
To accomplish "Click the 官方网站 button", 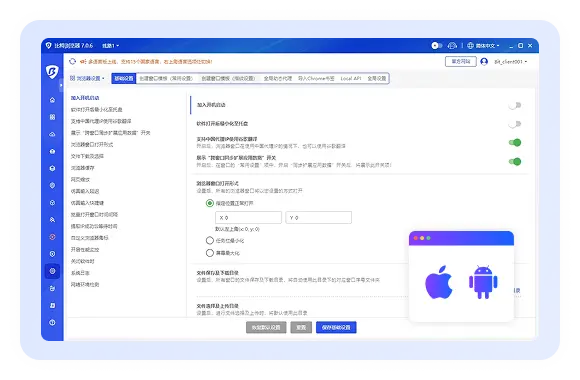I will click(461, 61).
